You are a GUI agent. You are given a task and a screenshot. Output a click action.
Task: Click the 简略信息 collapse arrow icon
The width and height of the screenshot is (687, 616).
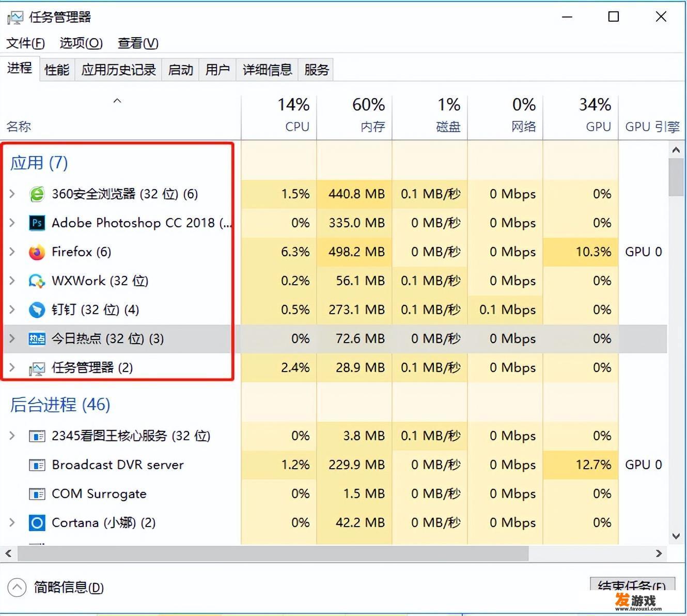(17, 587)
